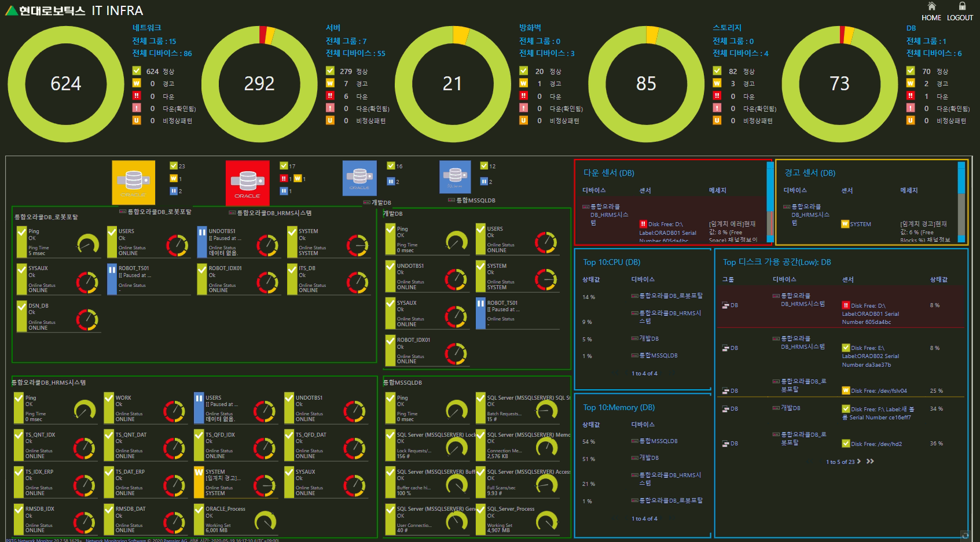Click the HOME icon
The image size is (980, 542).
point(932,10)
